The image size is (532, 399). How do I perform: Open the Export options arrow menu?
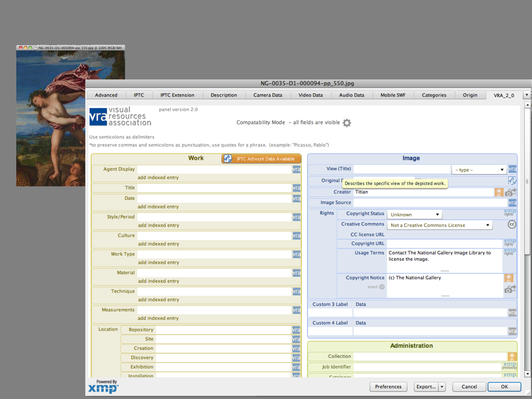[x=442, y=387]
